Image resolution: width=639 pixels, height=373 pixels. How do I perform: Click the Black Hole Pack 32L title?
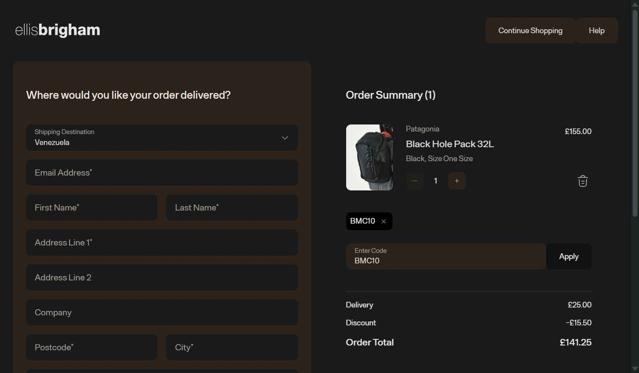[x=450, y=144]
